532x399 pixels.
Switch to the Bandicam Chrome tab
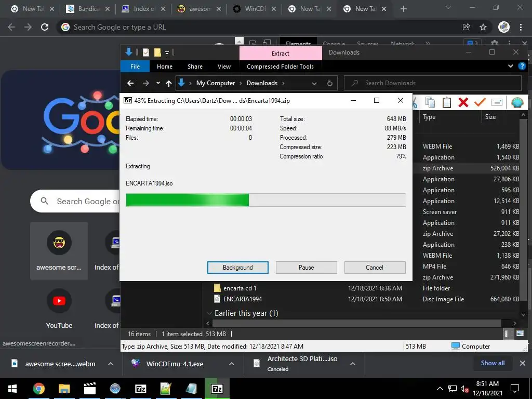click(88, 9)
